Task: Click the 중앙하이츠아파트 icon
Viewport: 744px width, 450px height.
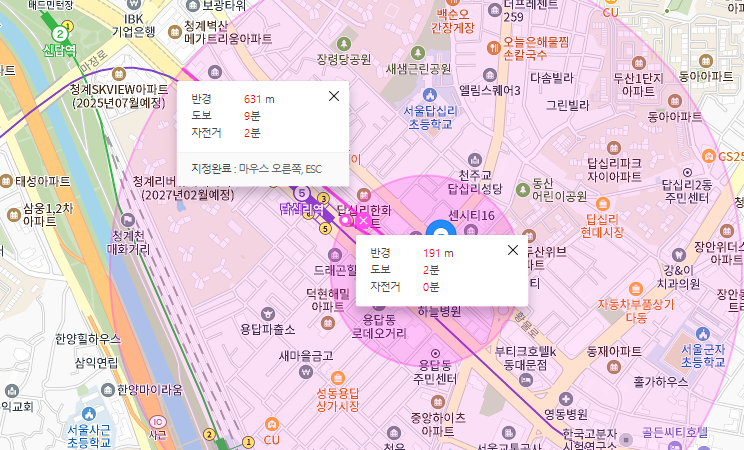Action: [438, 403]
